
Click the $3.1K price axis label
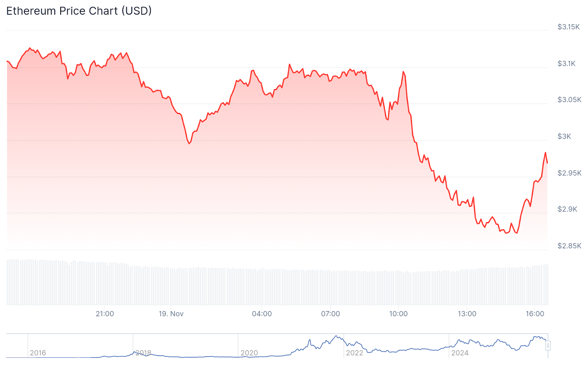point(566,64)
